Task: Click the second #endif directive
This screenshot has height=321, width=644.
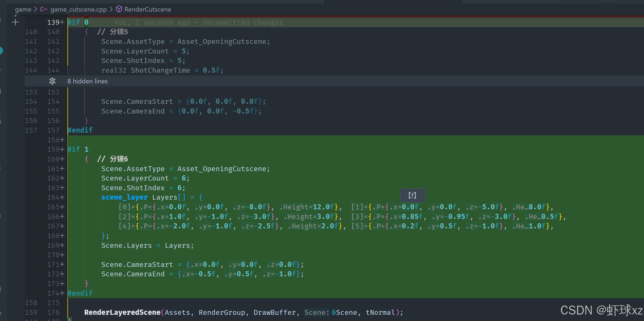Action: (80, 293)
